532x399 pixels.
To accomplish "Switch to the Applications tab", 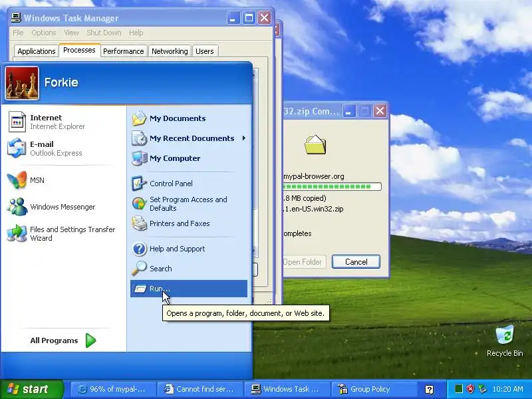I will pos(37,51).
